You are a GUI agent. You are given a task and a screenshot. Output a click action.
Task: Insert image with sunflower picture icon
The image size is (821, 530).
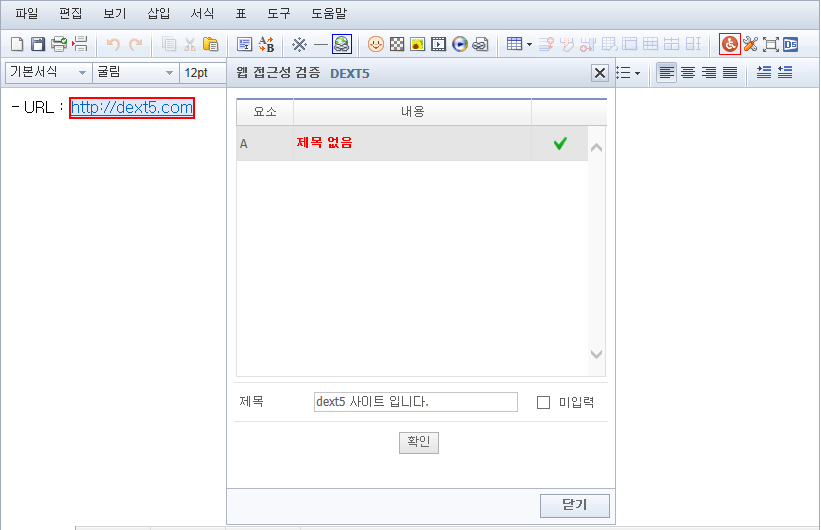pyautogui.click(x=417, y=44)
